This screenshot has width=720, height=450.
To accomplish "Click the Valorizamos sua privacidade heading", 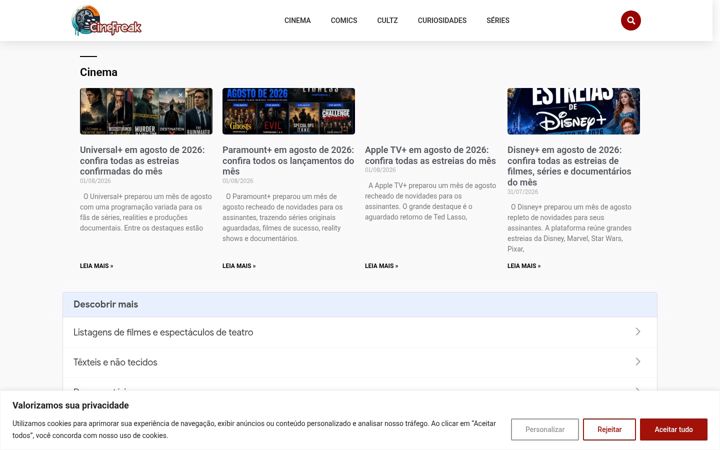I will 71,405.
